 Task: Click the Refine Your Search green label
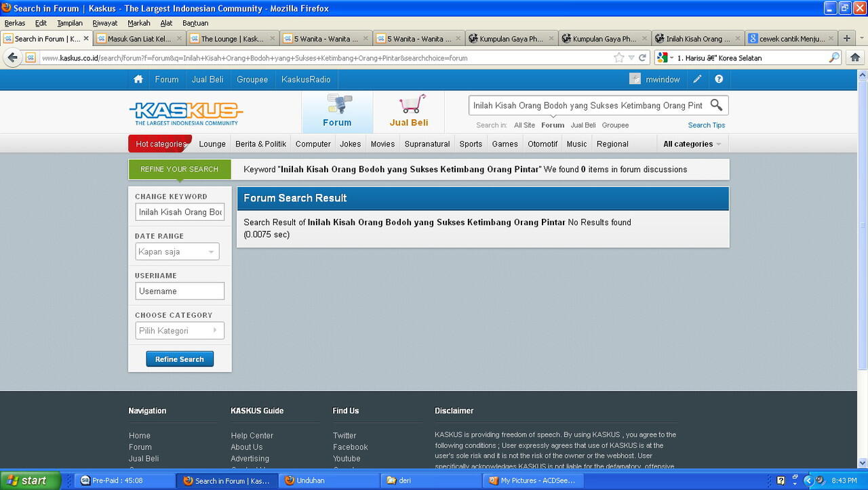(180, 169)
